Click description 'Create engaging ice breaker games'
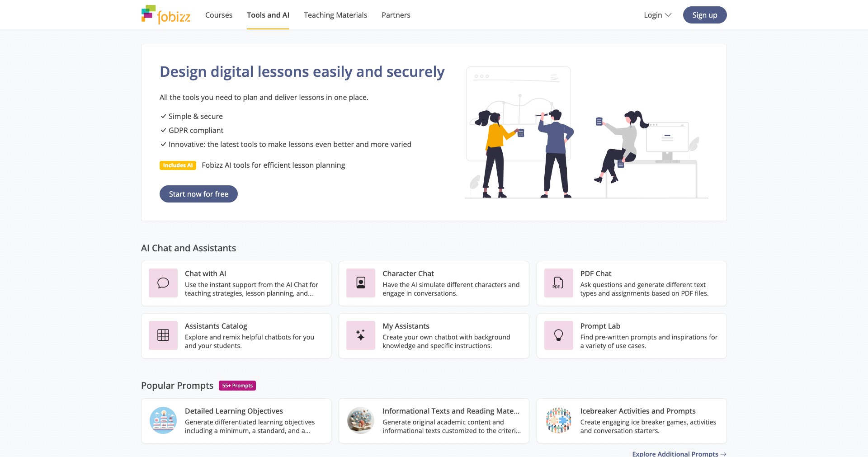Image resolution: width=868 pixels, height=457 pixels. point(648,426)
